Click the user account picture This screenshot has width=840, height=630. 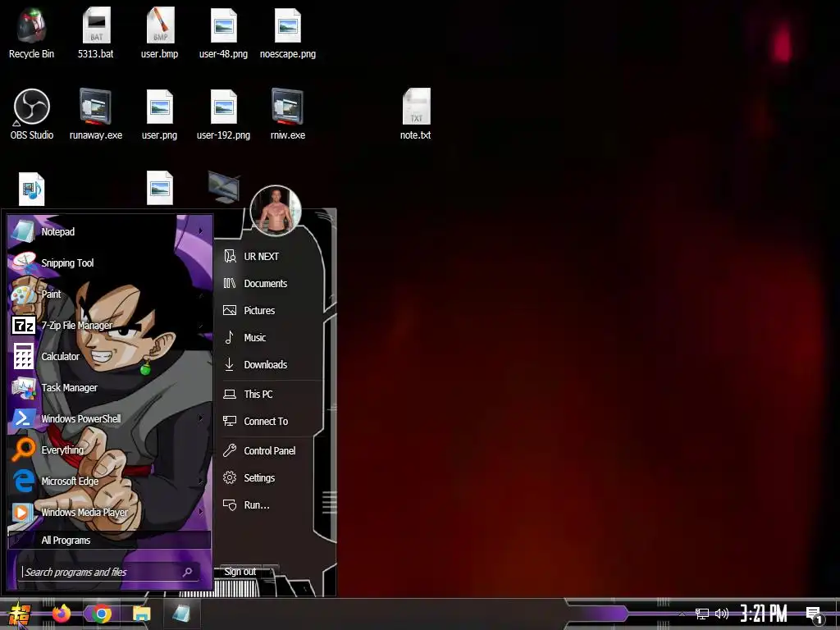coord(276,211)
